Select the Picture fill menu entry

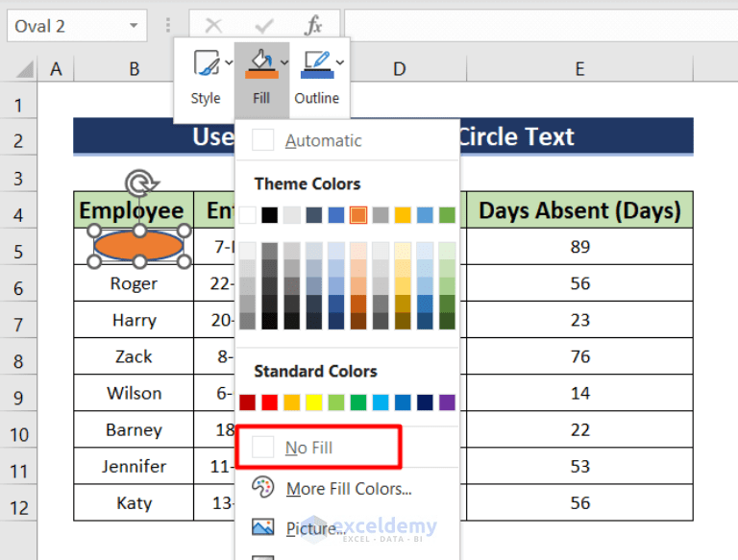[x=347, y=528]
